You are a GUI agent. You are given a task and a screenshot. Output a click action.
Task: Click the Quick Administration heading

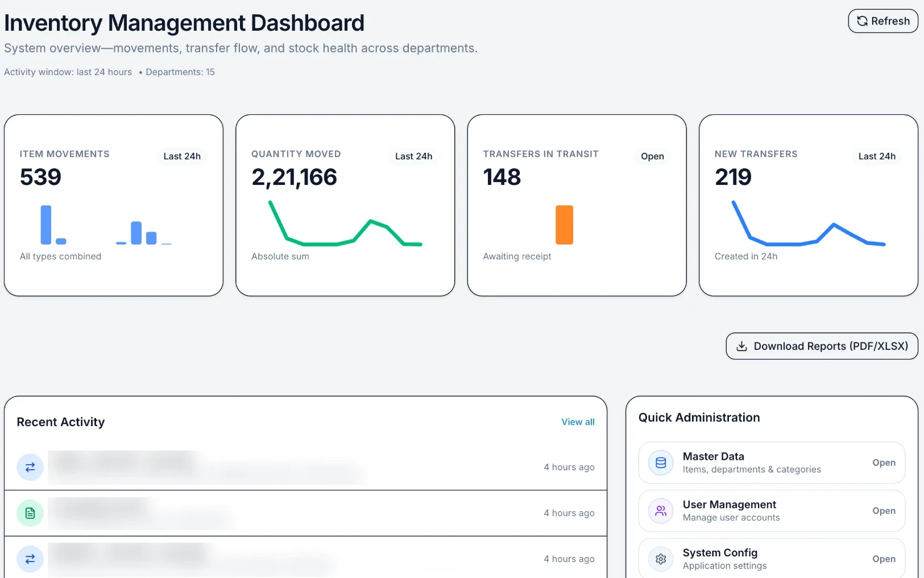coord(699,418)
